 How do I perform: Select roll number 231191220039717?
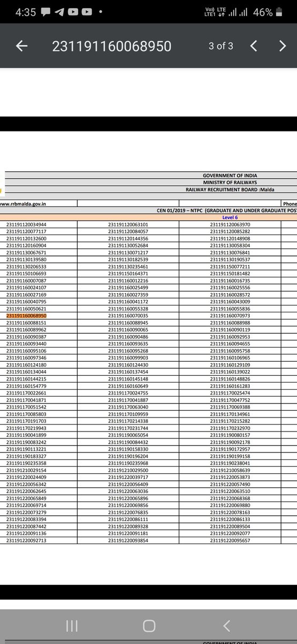(x=128, y=478)
